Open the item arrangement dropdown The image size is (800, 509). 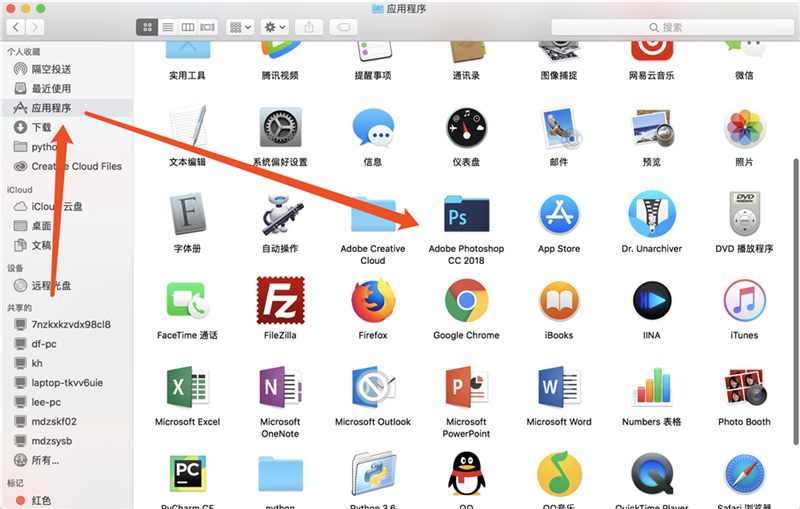pos(240,27)
